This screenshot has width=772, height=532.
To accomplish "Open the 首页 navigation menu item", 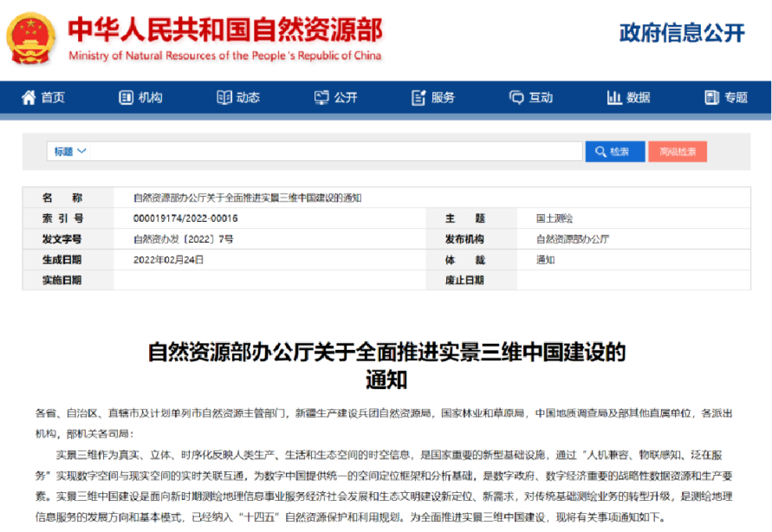I will pyautogui.click(x=53, y=98).
